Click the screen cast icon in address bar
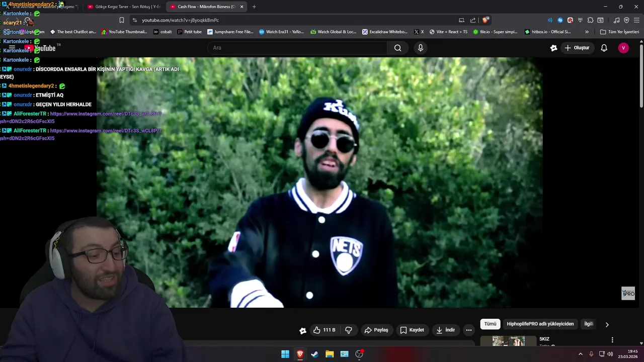644x362 pixels. (461, 20)
